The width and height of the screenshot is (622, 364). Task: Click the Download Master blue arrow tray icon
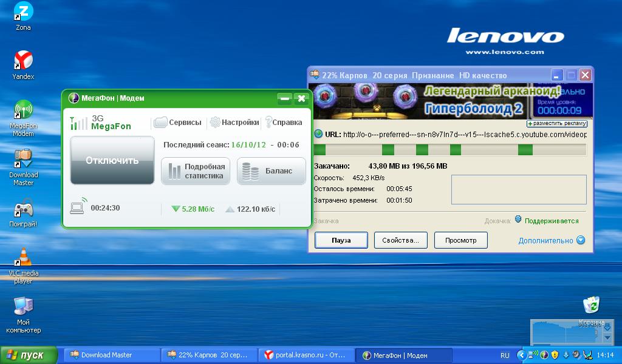pos(566,355)
